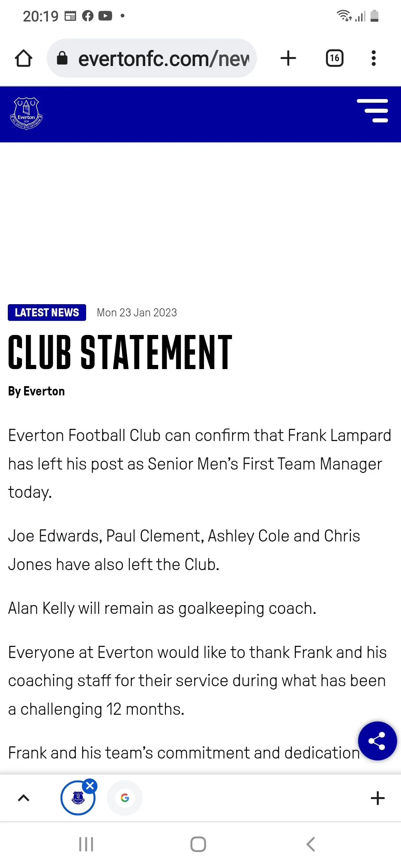Open the tab switcher showing 16 tabs
Viewport: 401px width, 868px height.
pyautogui.click(x=335, y=58)
